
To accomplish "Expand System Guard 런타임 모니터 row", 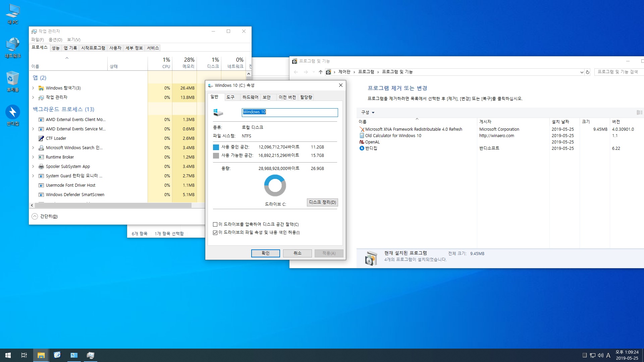I will coord(33,176).
